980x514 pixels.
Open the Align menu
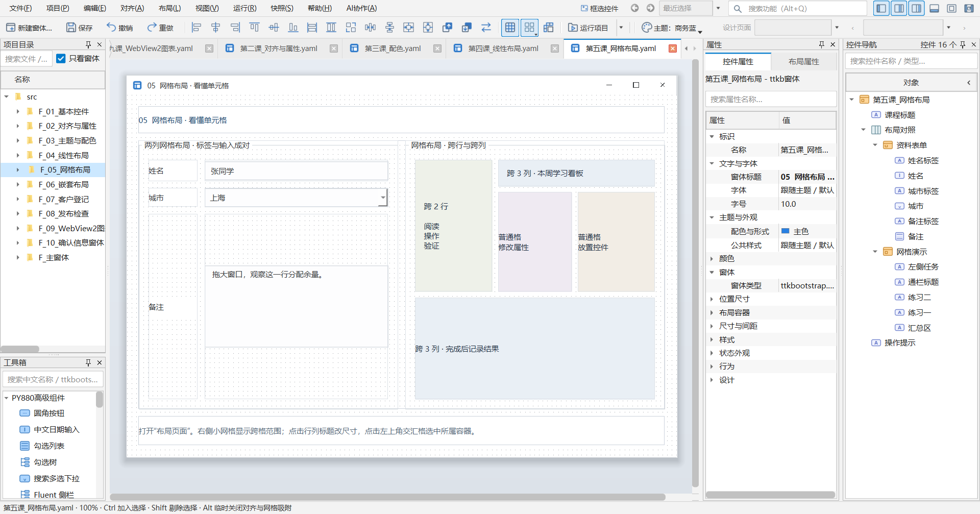[132, 8]
